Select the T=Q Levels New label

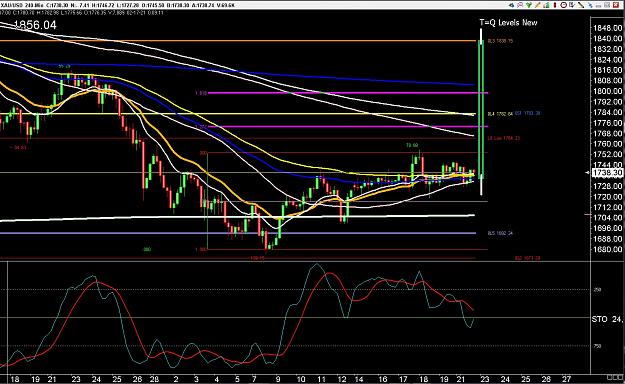[508, 23]
